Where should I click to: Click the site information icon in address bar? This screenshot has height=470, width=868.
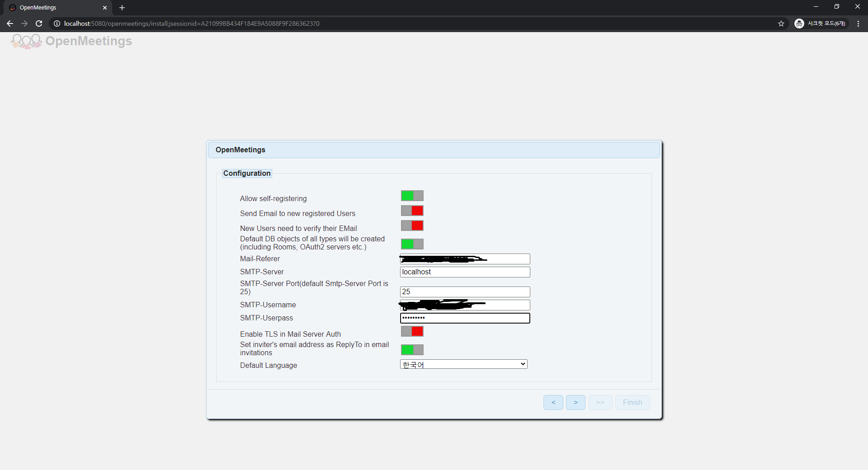[x=57, y=23]
